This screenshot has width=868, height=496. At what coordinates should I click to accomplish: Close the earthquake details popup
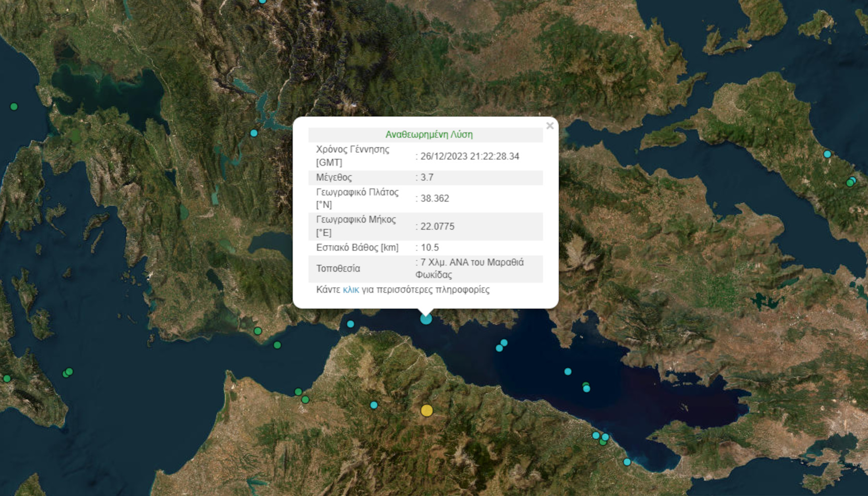click(550, 125)
